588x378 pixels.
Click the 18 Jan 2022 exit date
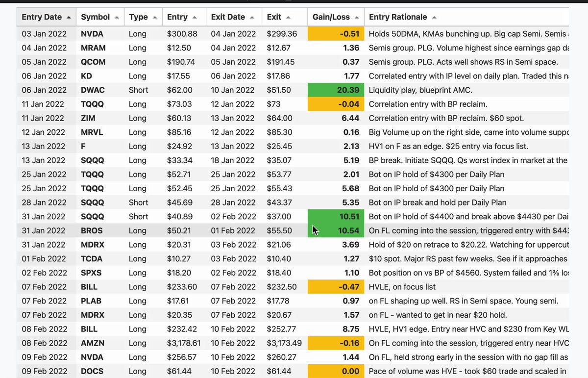233,160
